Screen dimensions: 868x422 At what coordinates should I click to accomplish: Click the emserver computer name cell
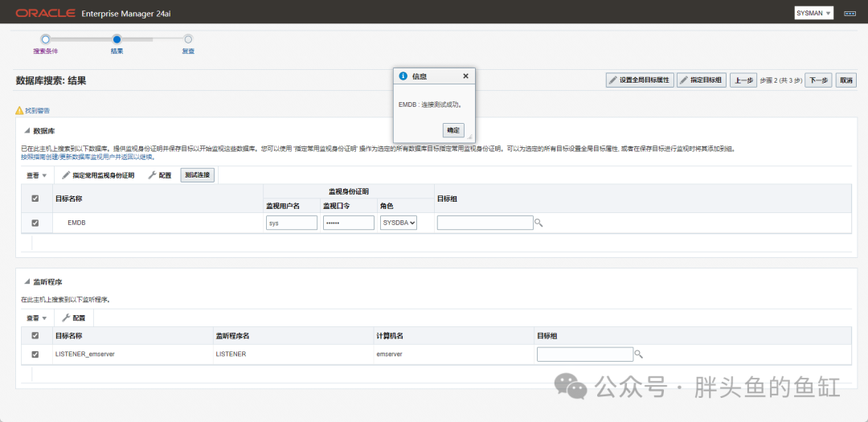[389, 354]
